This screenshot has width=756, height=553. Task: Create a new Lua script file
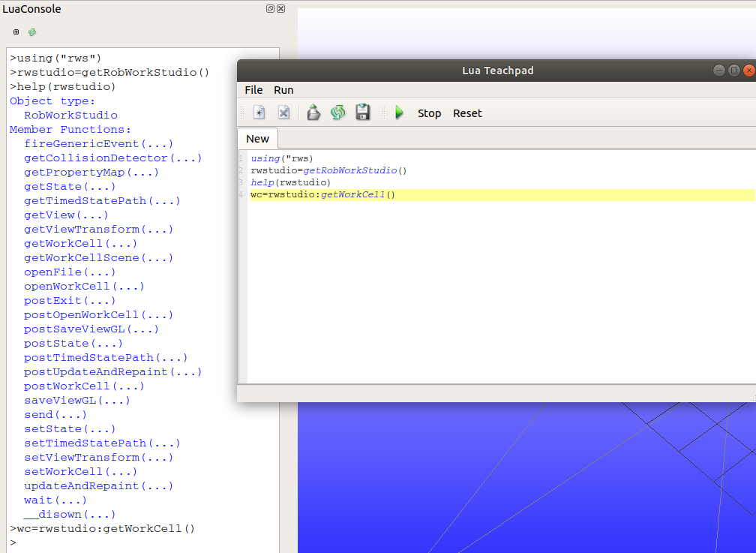[259, 113]
